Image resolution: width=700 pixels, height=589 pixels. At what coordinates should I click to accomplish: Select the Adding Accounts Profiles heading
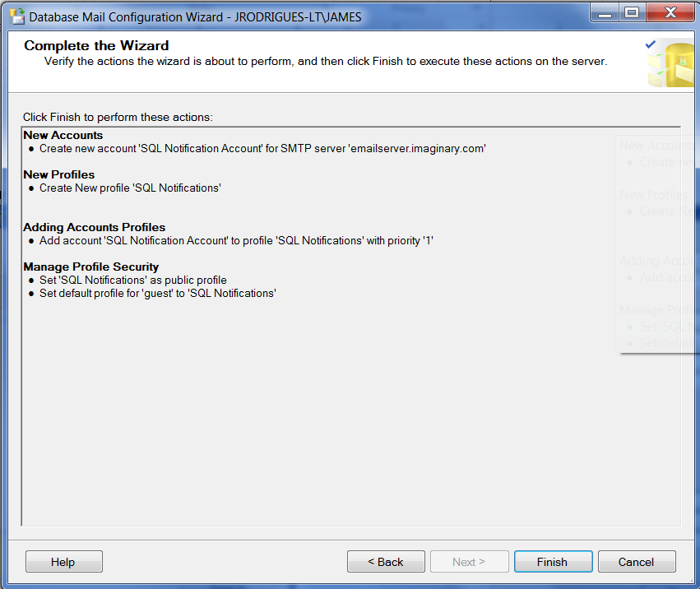[x=94, y=227]
